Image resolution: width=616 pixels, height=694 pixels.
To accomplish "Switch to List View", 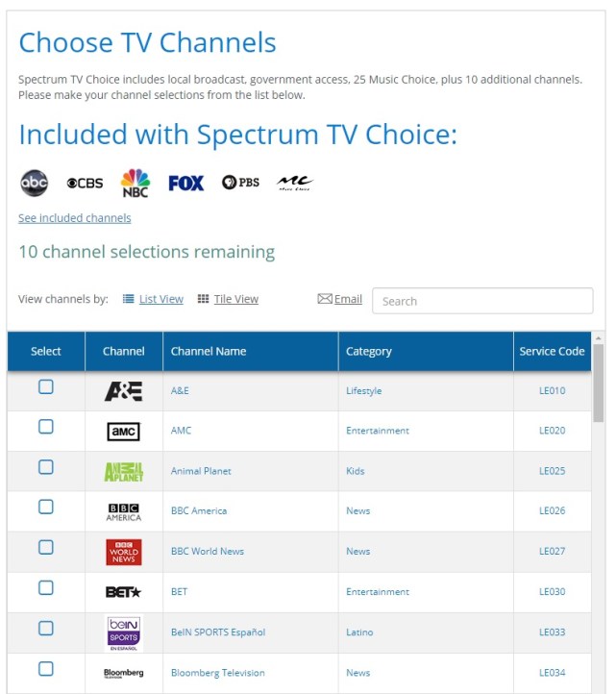I will pos(160,299).
